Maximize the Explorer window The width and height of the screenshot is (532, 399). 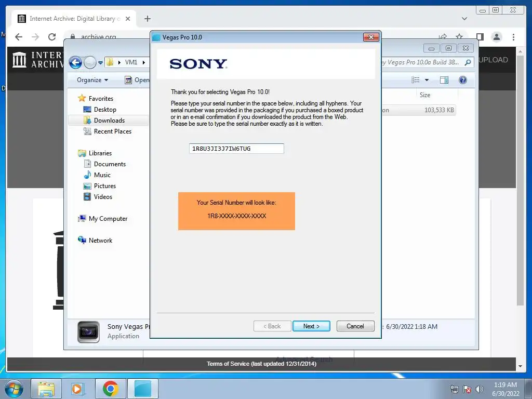click(448, 48)
